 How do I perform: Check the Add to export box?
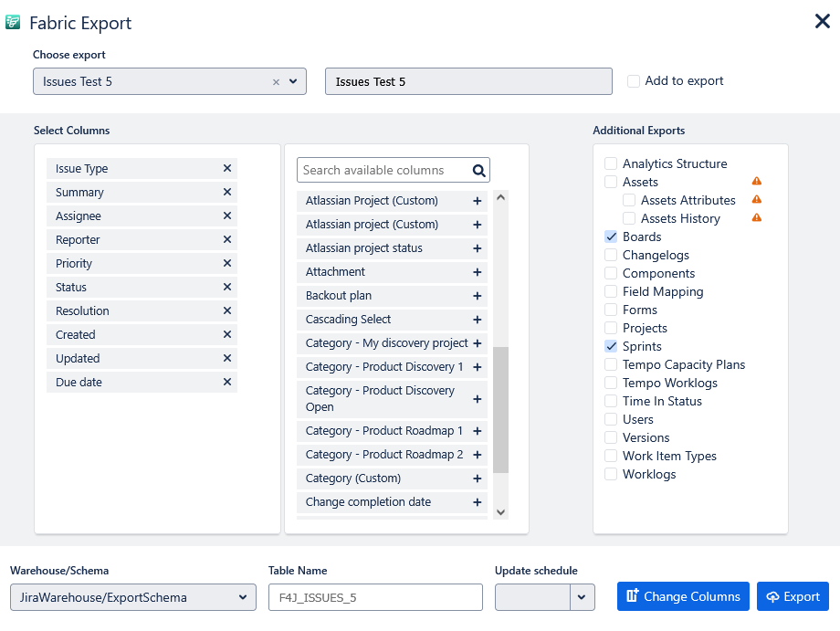634,81
